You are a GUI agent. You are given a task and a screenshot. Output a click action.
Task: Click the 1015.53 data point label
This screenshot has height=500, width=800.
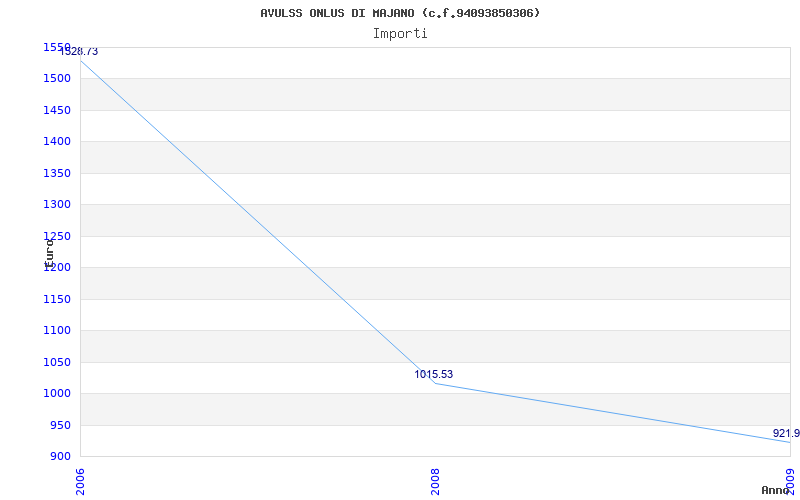[433, 374]
